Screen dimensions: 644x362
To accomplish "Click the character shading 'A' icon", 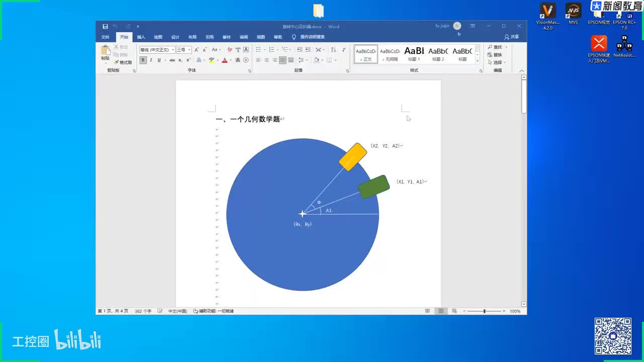I will (238, 60).
